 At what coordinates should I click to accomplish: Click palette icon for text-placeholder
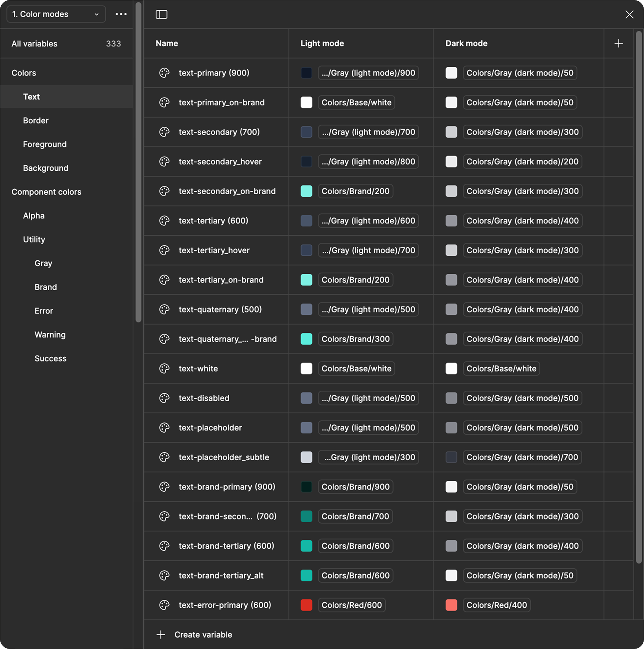[x=164, y=428]
